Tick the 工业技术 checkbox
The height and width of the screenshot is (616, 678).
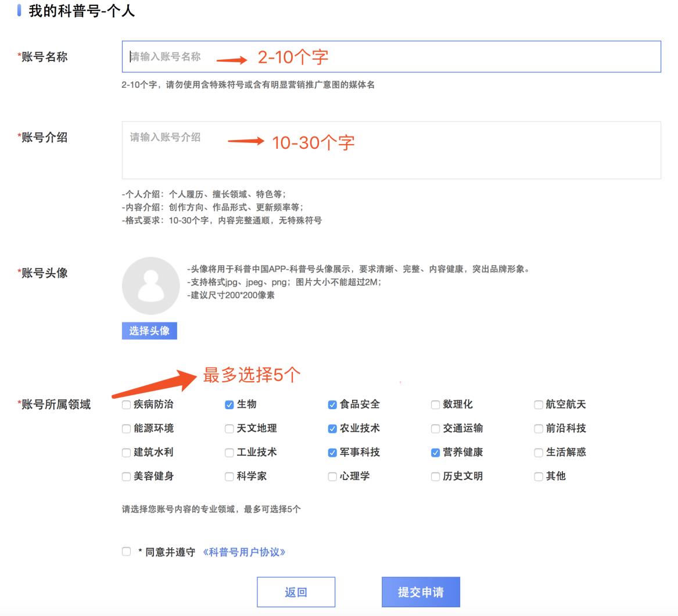pyautogui.click(x=229, y=453)
